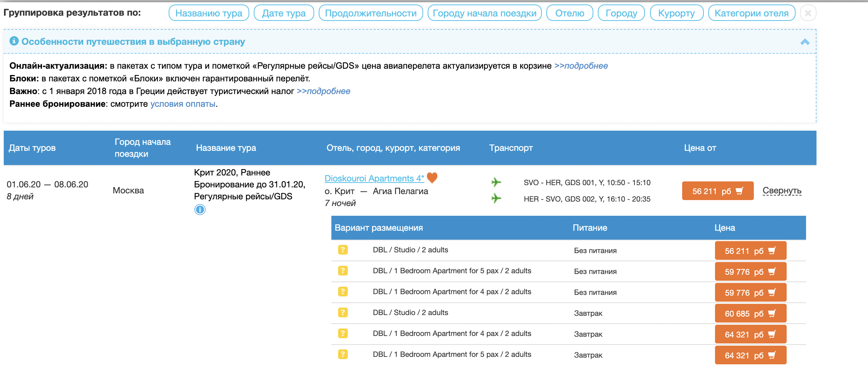
Task: Group results by Названию тура
Action: click(209, 13)
